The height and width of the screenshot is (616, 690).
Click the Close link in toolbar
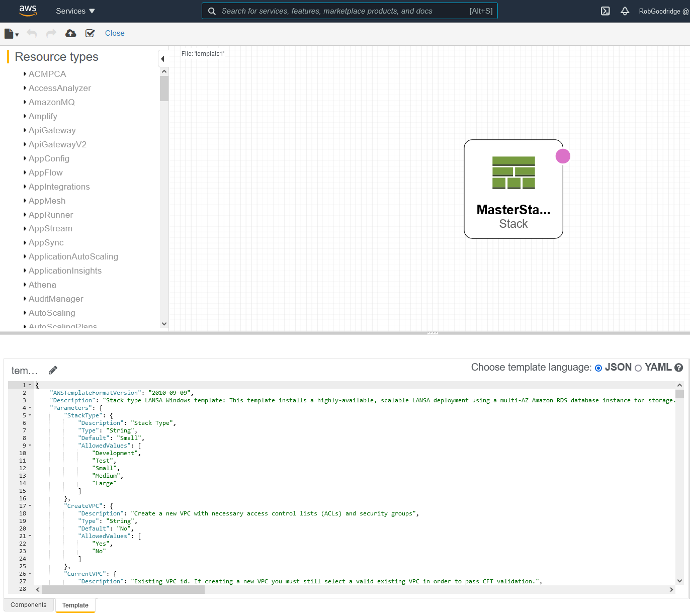pos(115,33)
